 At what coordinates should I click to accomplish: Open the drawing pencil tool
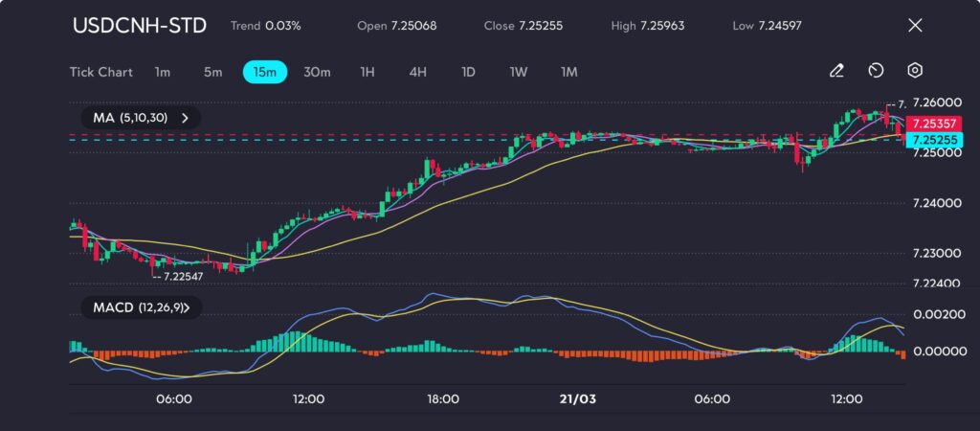click(x=836, y=71)
